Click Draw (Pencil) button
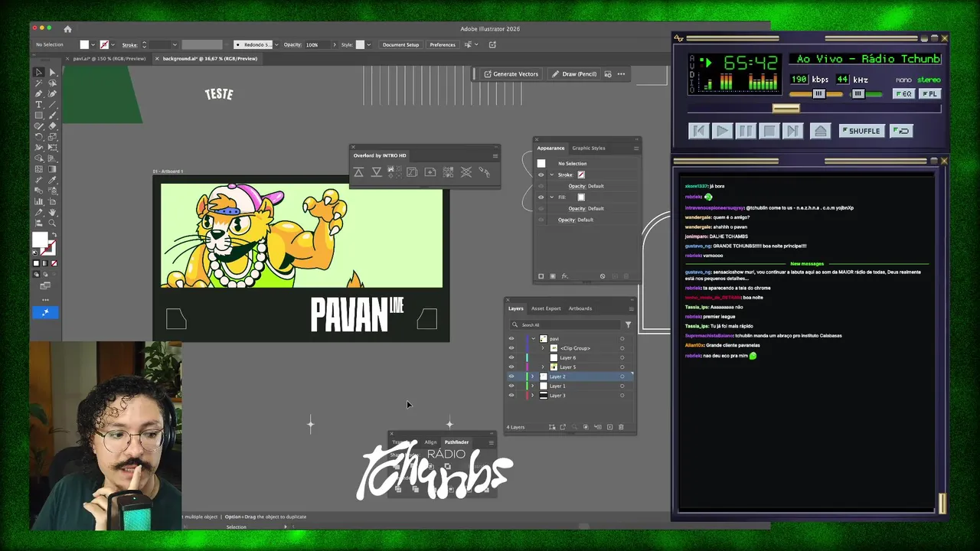This screenshot has height=551, width=980. (574, 74)
